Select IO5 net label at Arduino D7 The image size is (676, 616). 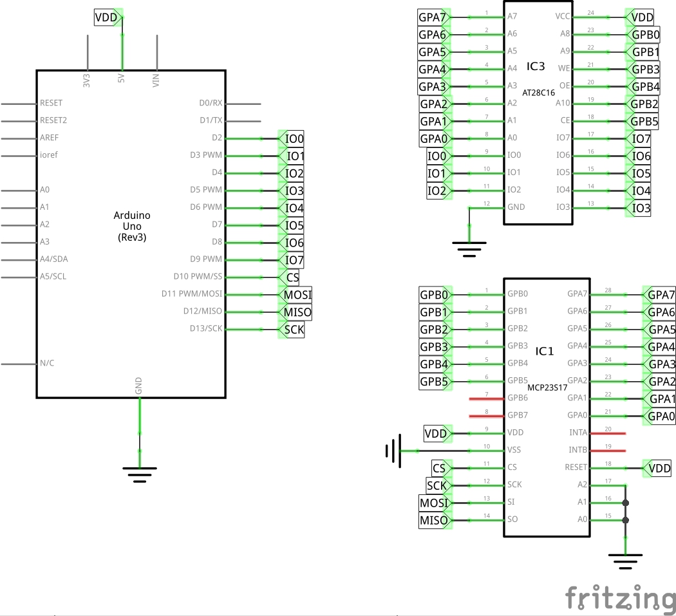tap(292, 225)
